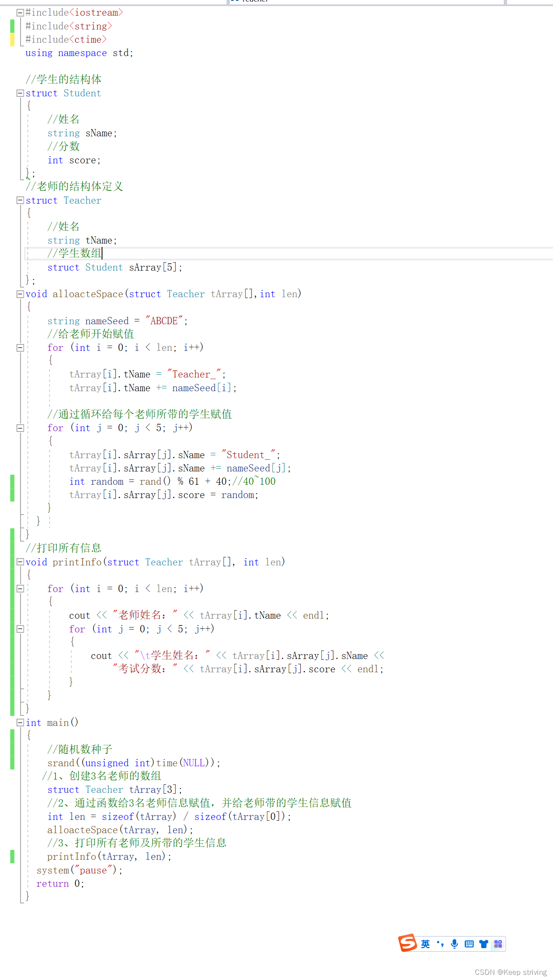Toggle the 英 Chinese/English input mode
The image size is (553, 980).
(x=425, y=944)
